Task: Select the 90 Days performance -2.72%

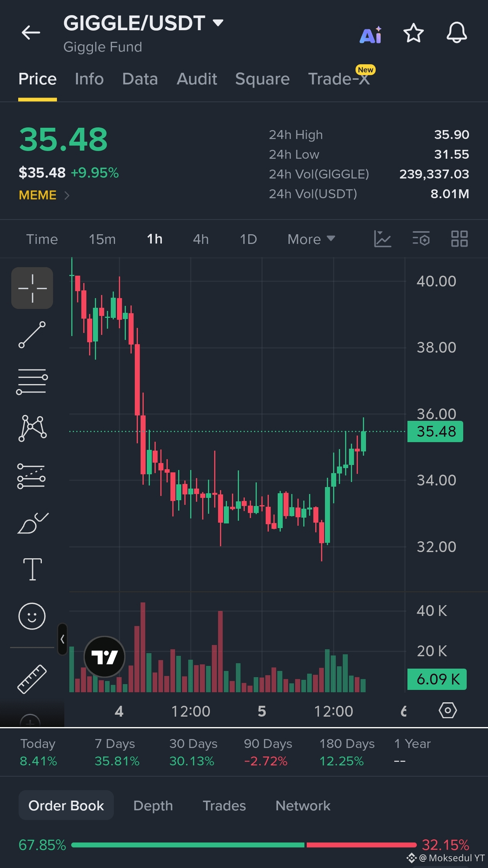Action: (268, 752)
